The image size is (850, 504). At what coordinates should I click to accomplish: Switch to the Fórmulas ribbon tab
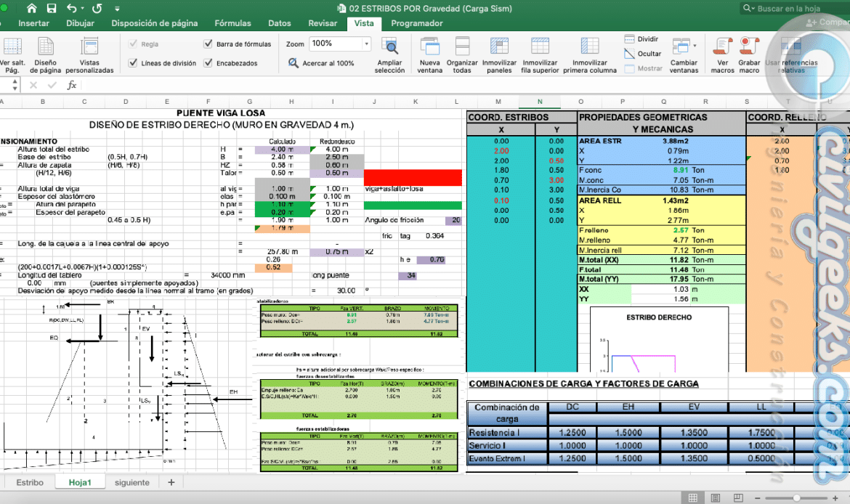click(232, 23)
